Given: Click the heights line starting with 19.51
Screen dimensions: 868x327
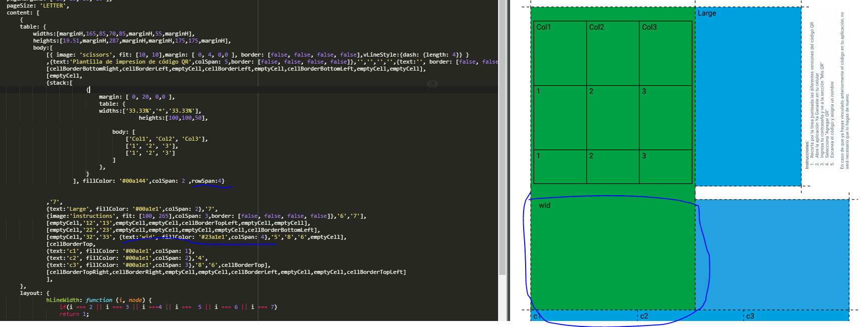Looking at the screenshot, I should click(132, 41).
